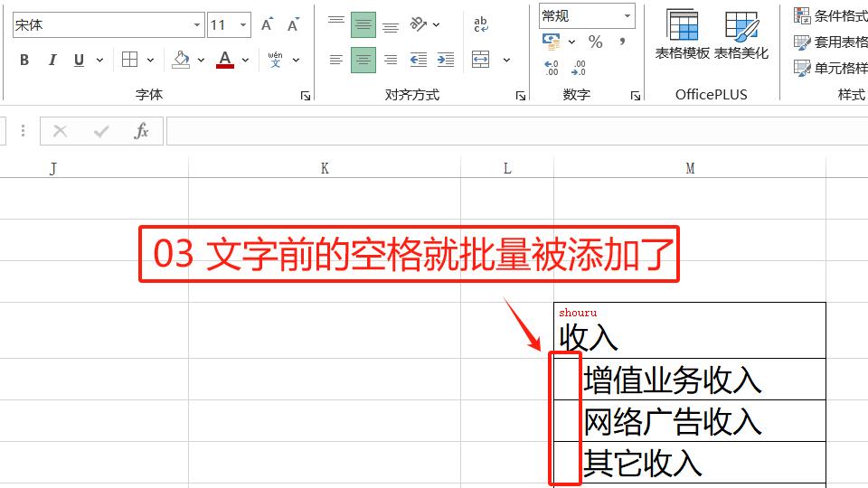Open alignment settings dialog launcher
This screenshot has width=868, height=488.
point(521,96)
